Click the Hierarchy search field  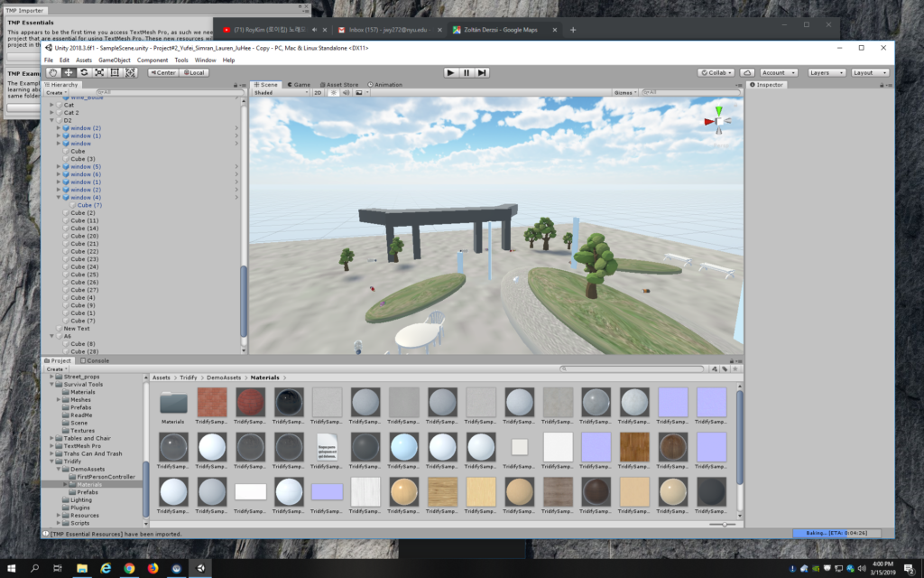coord(169,93)
